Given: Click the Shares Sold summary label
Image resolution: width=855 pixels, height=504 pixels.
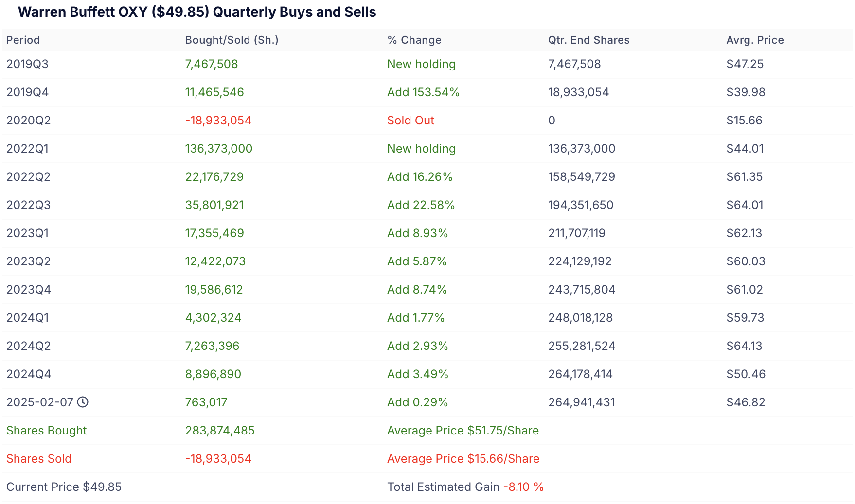Looking at the screenshot, I should tap(39, 459).
